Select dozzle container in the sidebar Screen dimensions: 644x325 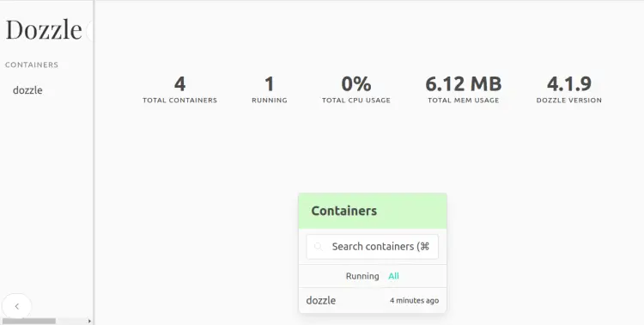click(27, 90)
